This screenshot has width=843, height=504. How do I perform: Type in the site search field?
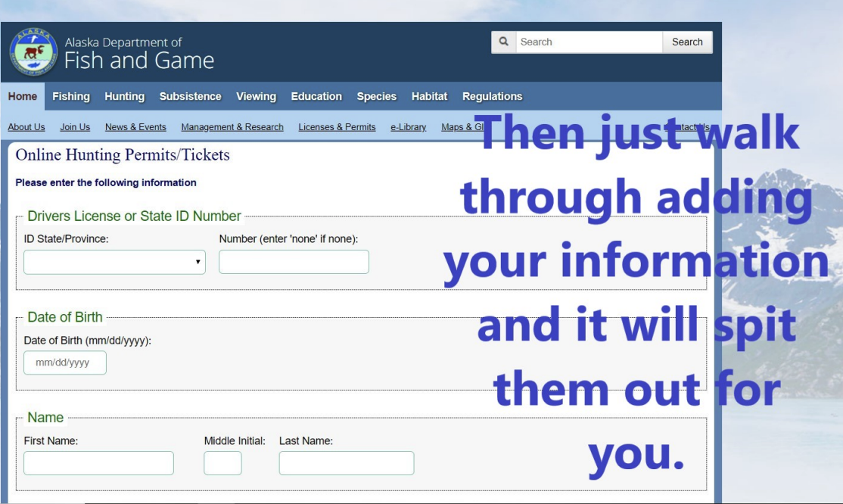[x=589, y=42]
